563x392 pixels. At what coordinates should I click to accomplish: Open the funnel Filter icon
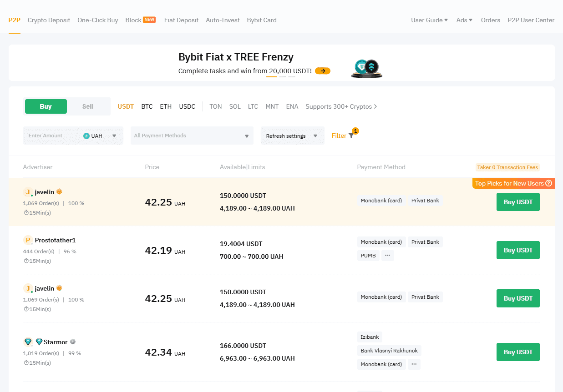(x=351, y=136)
